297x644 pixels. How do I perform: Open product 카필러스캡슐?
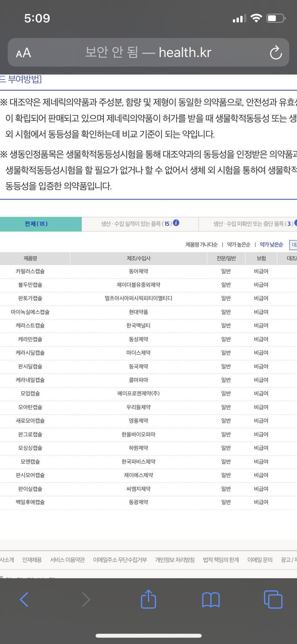coord(30,271)
